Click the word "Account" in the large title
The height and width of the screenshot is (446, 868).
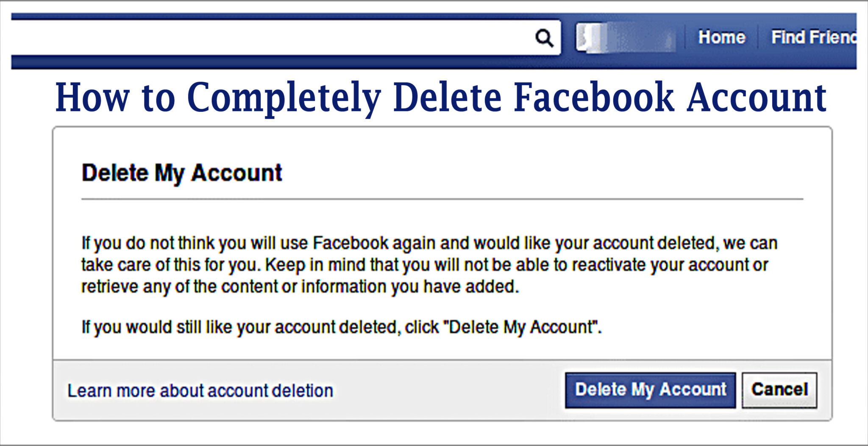coord(757,97)
